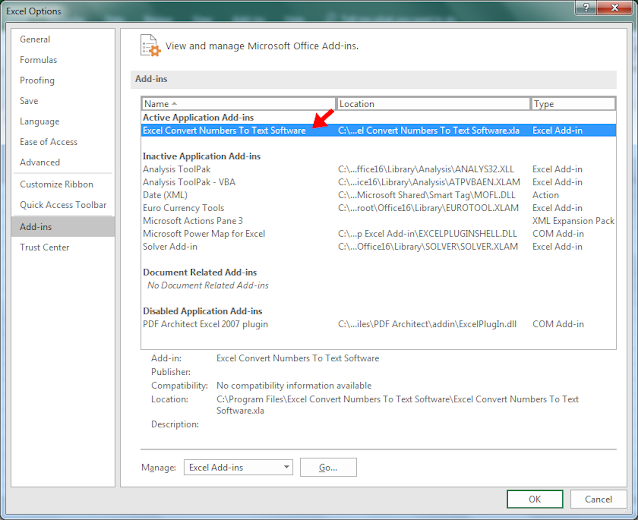Click the Help question mark button
The width and height of the screenshot is (638, 520).
click(x=586, y=8)
